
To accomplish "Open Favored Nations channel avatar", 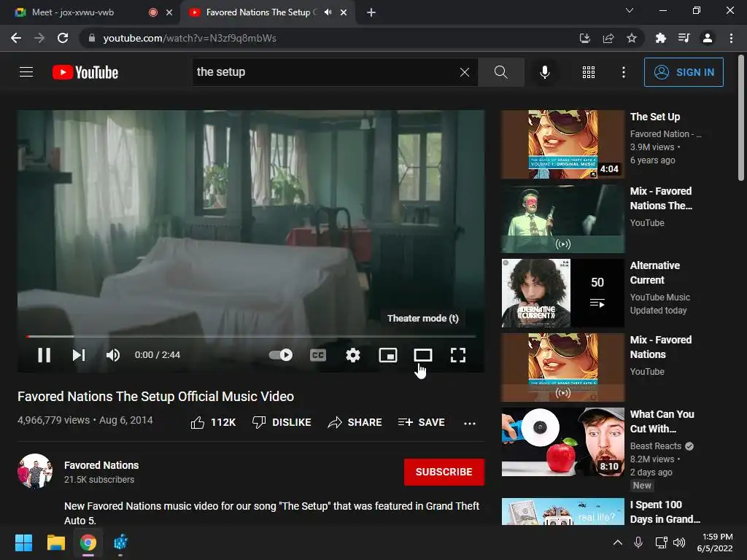I will click(x=35, y=471).
